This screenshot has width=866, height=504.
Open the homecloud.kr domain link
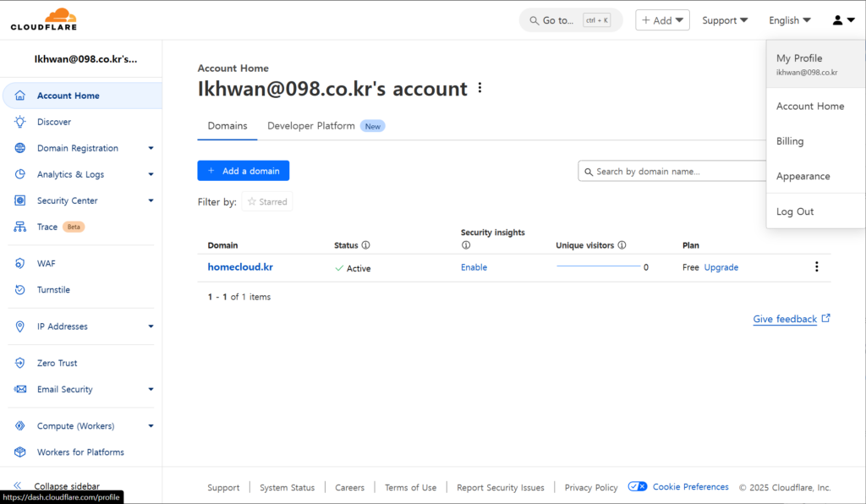point(240,267)
